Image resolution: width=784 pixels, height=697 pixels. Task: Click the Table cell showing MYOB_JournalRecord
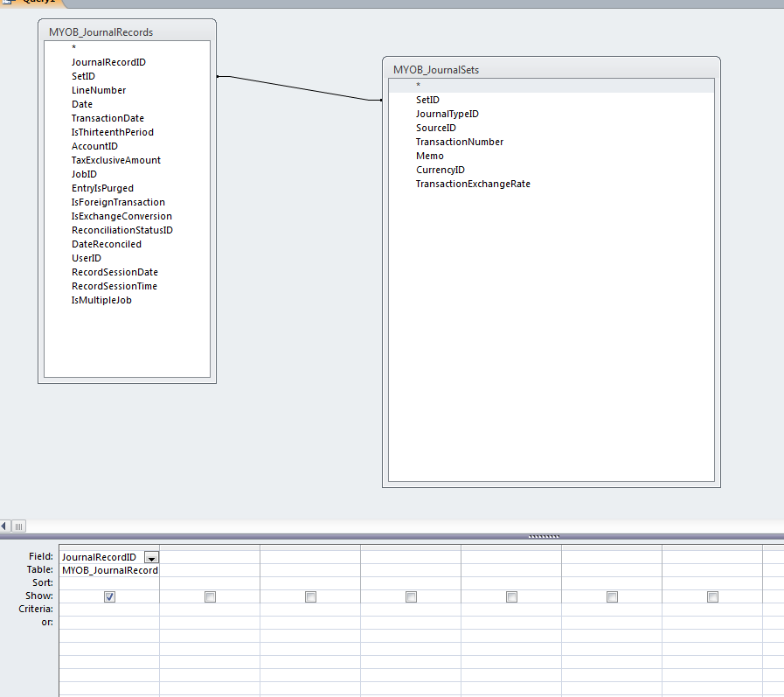(x=109, y=570)
